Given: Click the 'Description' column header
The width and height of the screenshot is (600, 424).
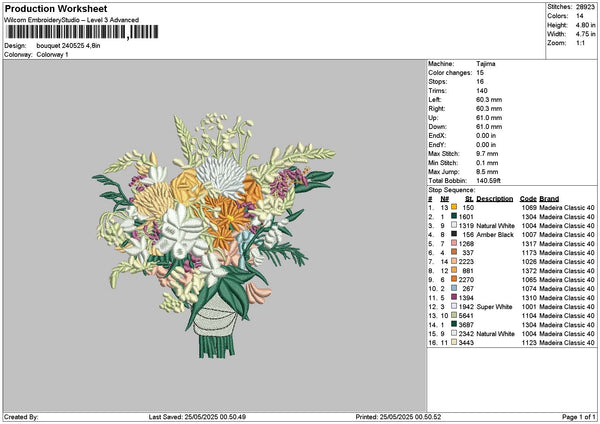Looking at the screenshot, I should coord(494,199).
